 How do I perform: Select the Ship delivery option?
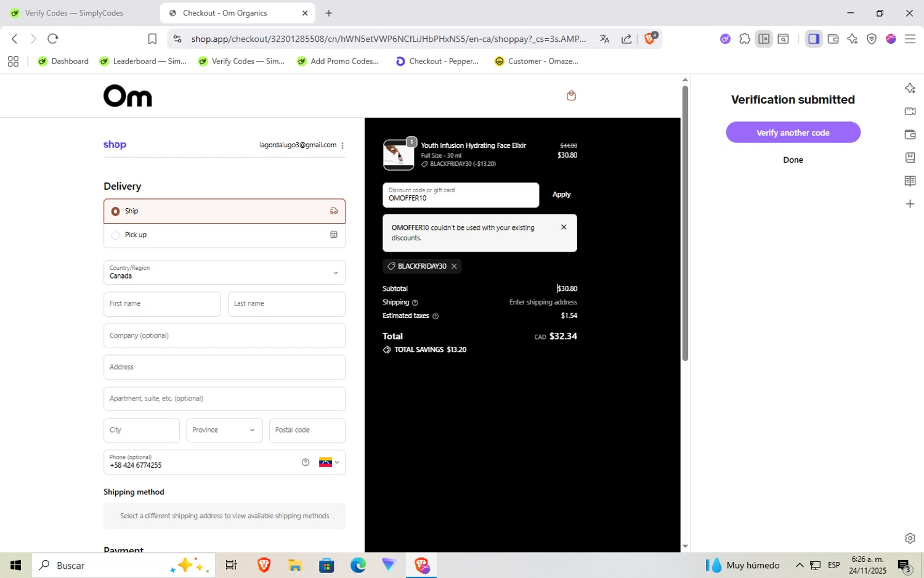224,211
